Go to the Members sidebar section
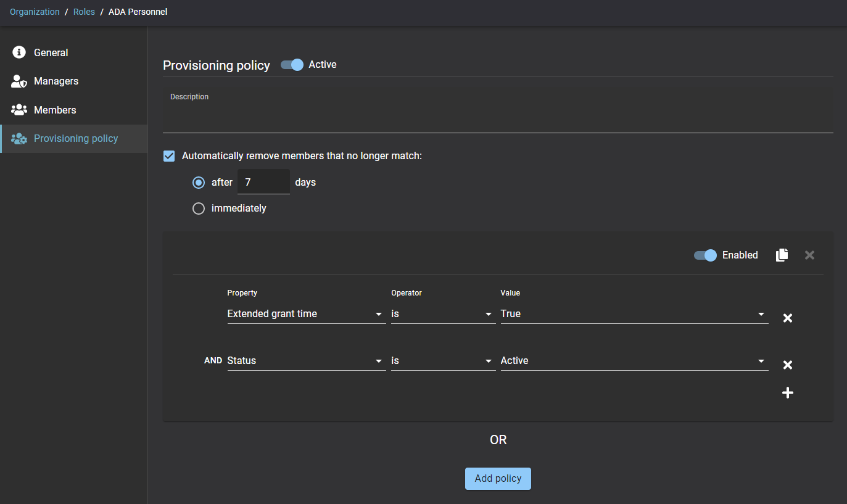 pos(55,110)
